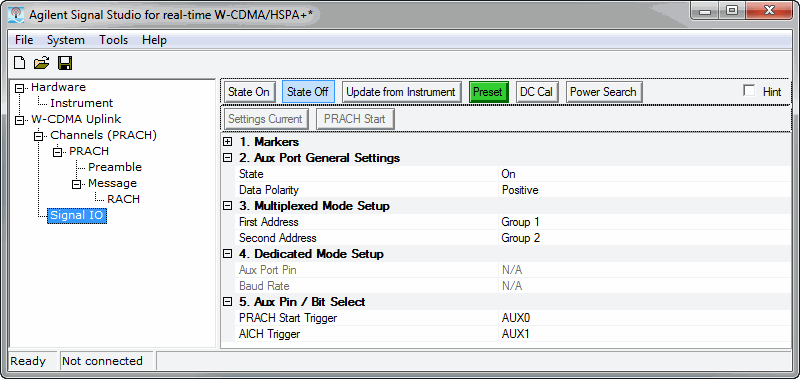Select W-CDMA Uplink tree item
Screen dimensions: 800x379
coord(76,119)
